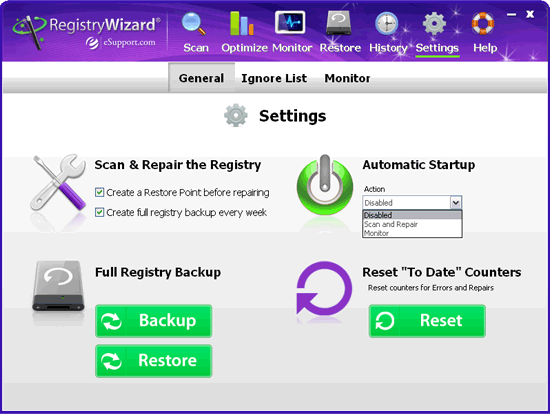Click the Action combo box showing Disabled

click(x=412, y=203)
